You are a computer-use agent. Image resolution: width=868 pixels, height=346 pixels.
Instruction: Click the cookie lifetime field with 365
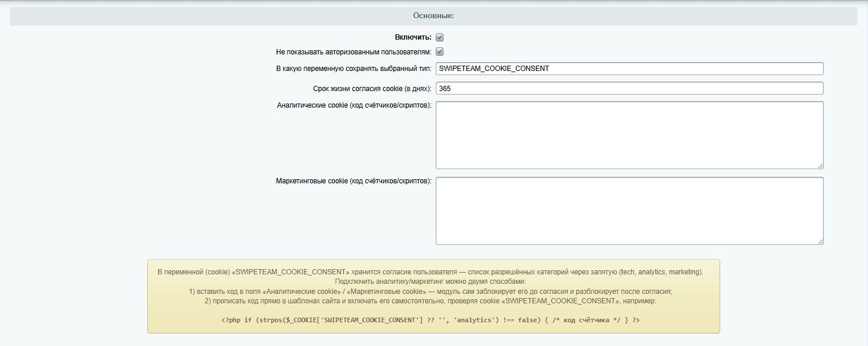click(x=630, y=88)
